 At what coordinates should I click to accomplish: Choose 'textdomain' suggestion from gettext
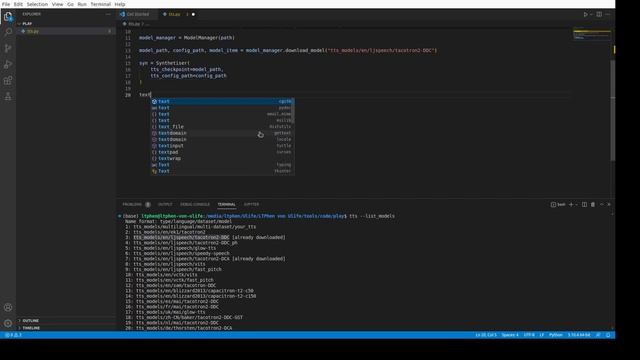222,133
